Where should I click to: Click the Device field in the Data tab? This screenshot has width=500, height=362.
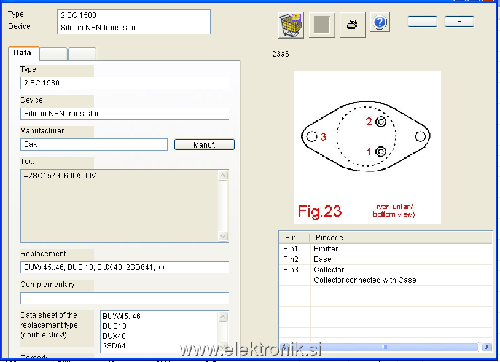click(x=124, y=114)
